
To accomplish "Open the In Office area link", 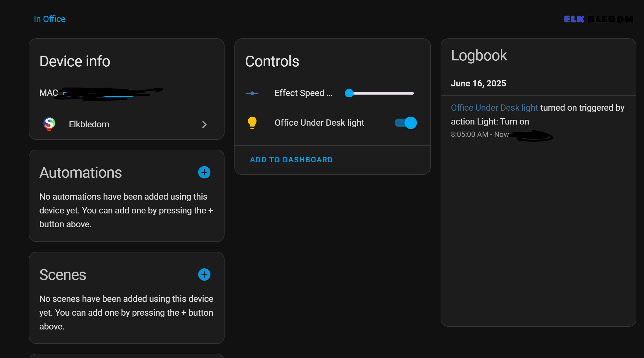I will [x=50, y=19].
